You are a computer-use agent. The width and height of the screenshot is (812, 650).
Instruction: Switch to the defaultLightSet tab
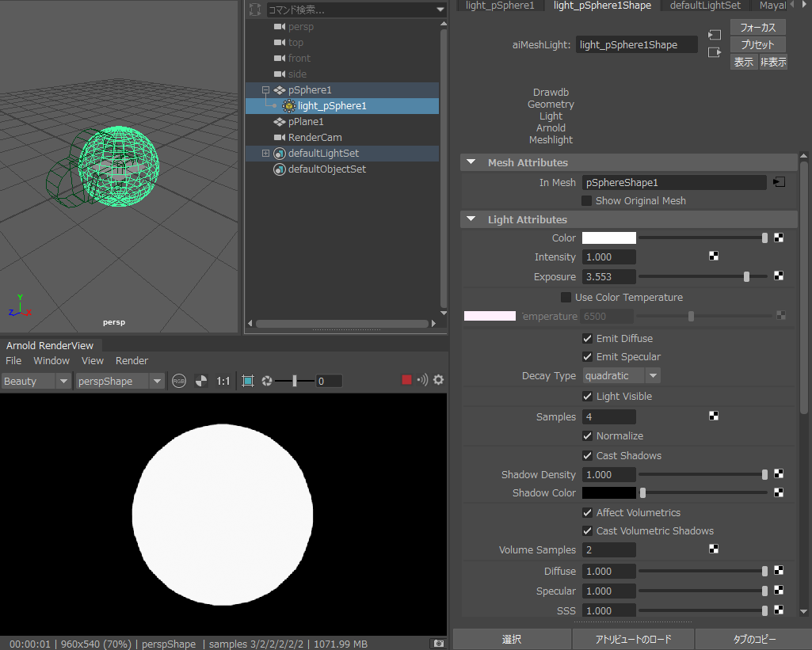pyautogui.click(x=705, y=6)
